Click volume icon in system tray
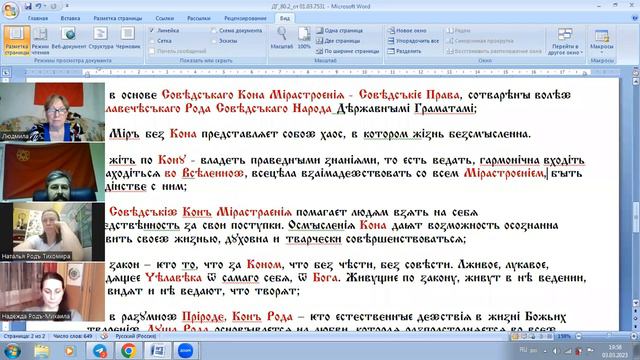This screenshot has height=360, width=640. point(556,351)
